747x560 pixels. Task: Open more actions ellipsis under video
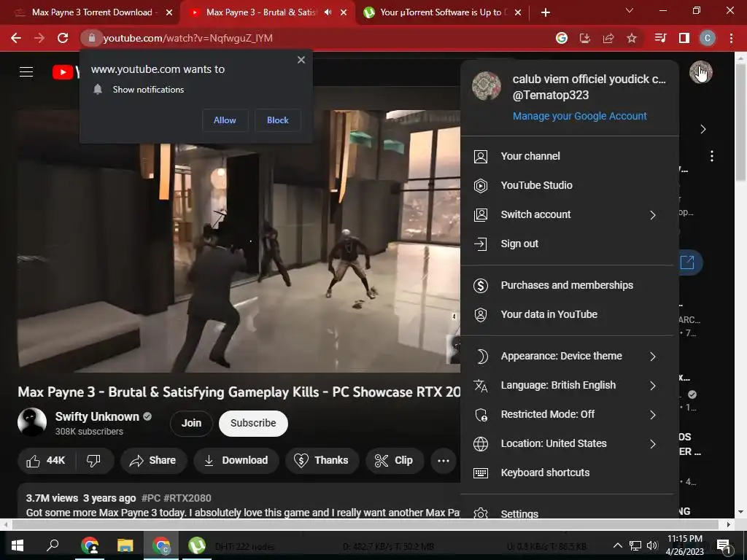[443, 461]
